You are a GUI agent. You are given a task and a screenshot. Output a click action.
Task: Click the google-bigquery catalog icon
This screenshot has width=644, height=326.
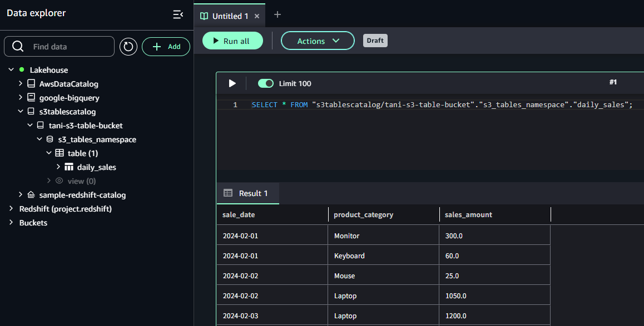point(31,98)
